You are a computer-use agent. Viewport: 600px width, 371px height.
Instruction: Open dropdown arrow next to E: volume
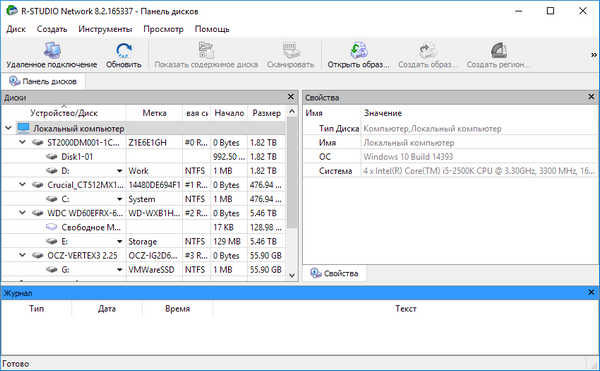[x=119, y=242]
